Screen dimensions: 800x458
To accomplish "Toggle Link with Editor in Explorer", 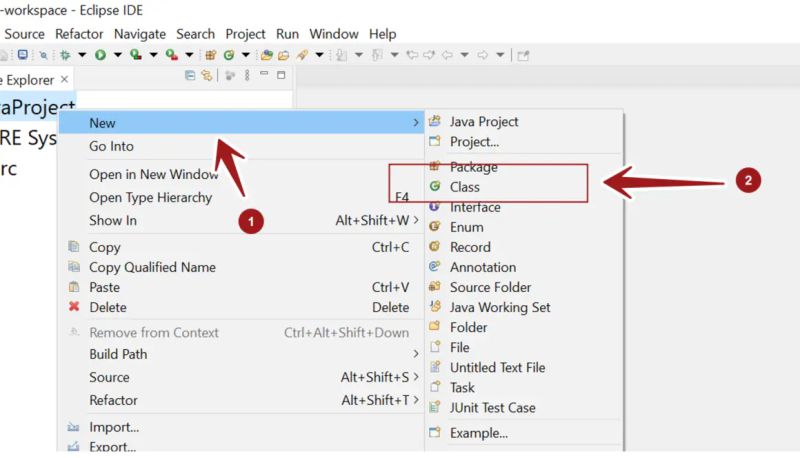I will point(207,75).
